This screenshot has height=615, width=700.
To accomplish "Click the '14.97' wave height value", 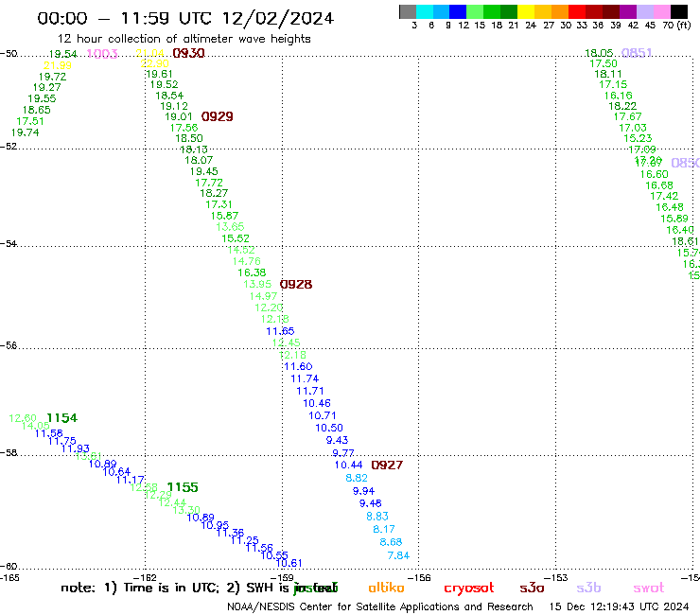I will coord(263,296).
